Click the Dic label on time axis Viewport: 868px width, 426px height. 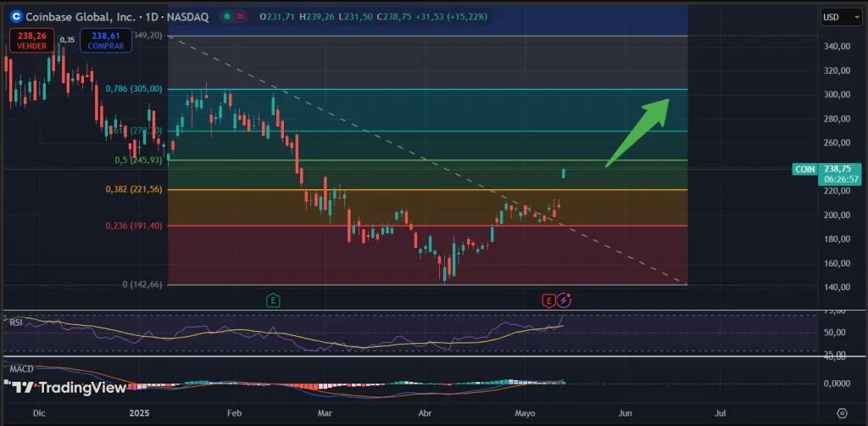click(38, 413)
